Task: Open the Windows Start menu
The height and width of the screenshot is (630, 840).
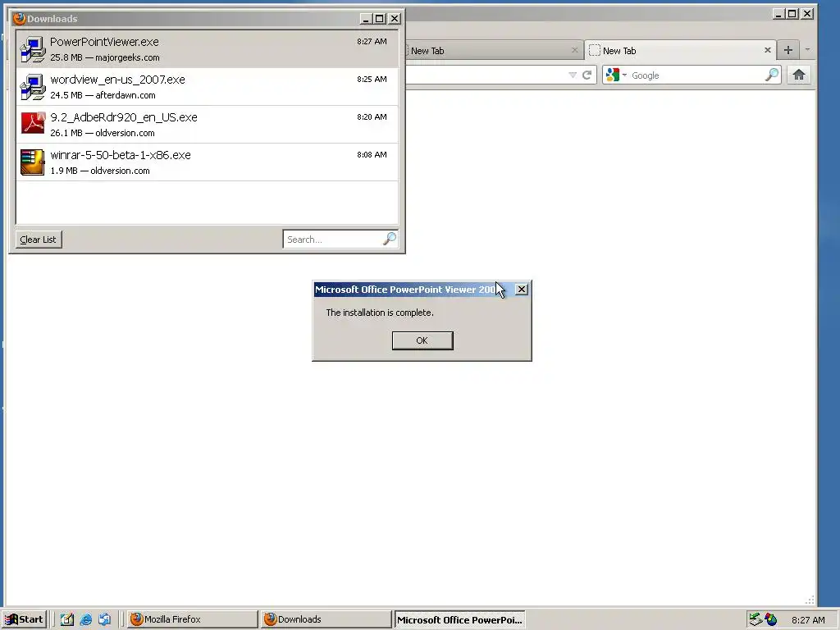Action: tap(24, 619)
